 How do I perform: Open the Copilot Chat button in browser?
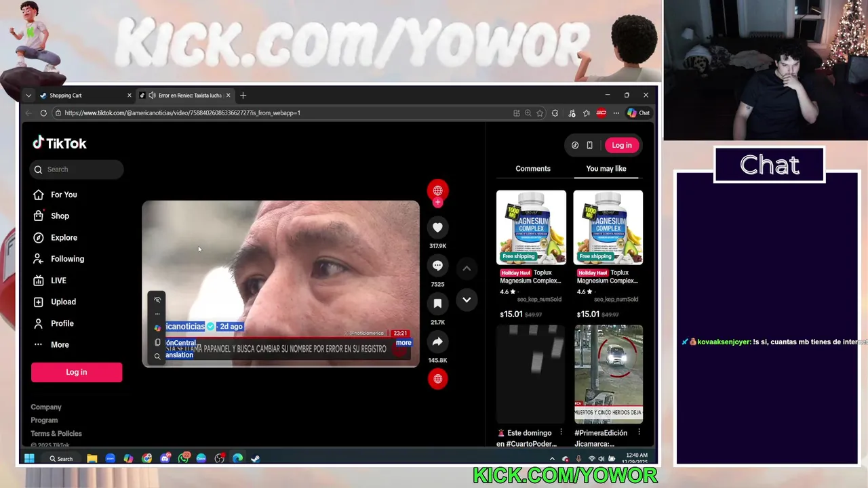[638, 113]
